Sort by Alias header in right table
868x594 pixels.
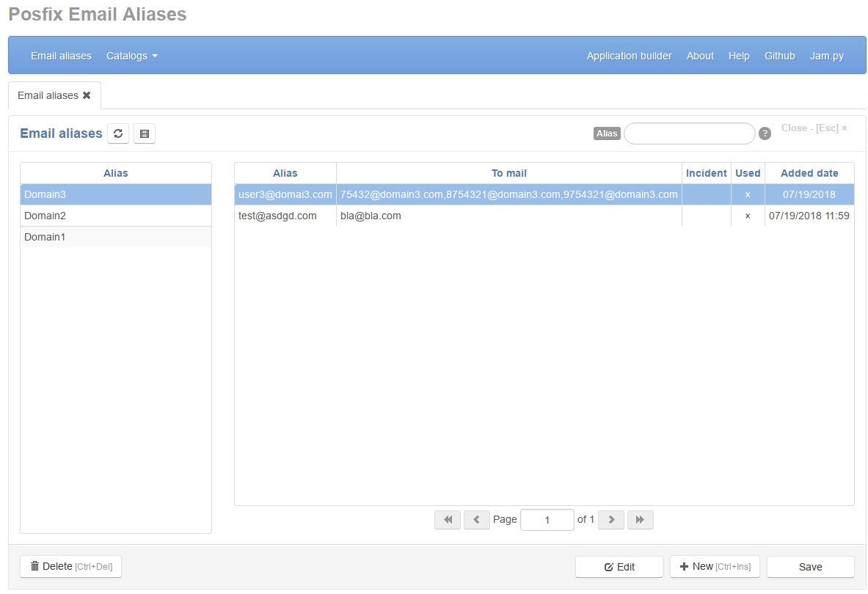click(285, 173)
